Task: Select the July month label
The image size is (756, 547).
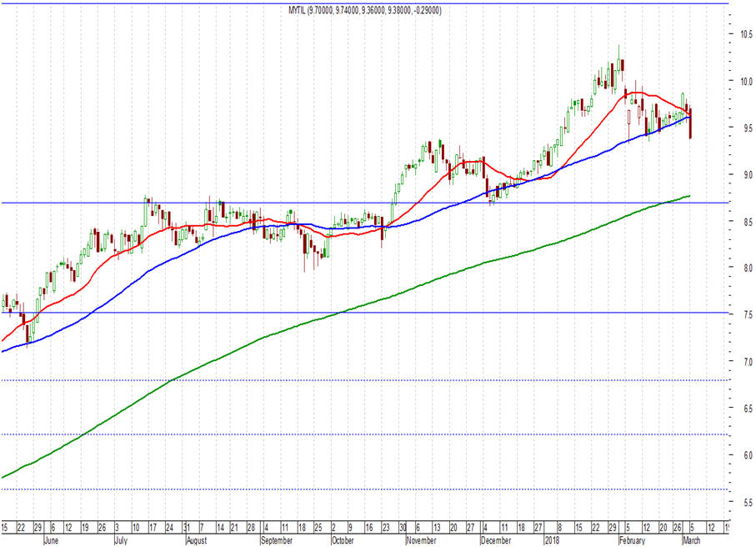Action: pyautogui.click(x=121, y=540)
